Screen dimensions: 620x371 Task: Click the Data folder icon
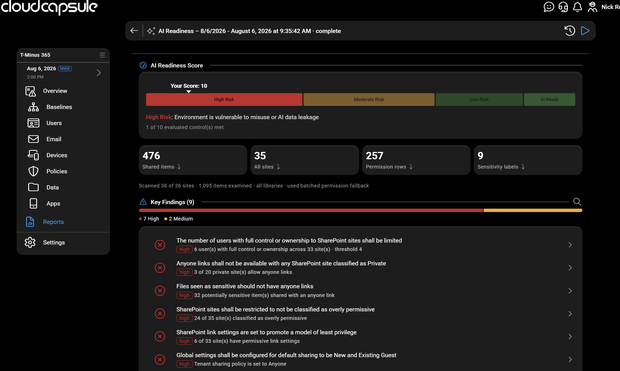point(33,187)
